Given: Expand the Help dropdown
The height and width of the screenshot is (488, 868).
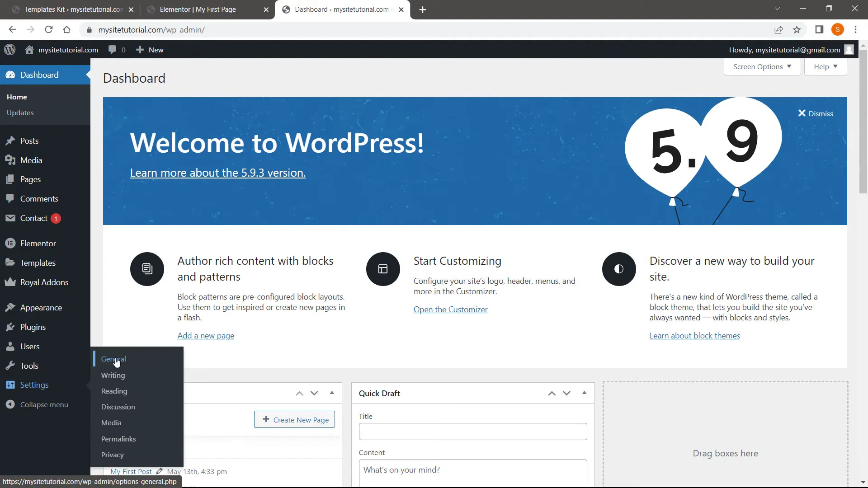Looking at the screenshot, I should tap(826, 67).
